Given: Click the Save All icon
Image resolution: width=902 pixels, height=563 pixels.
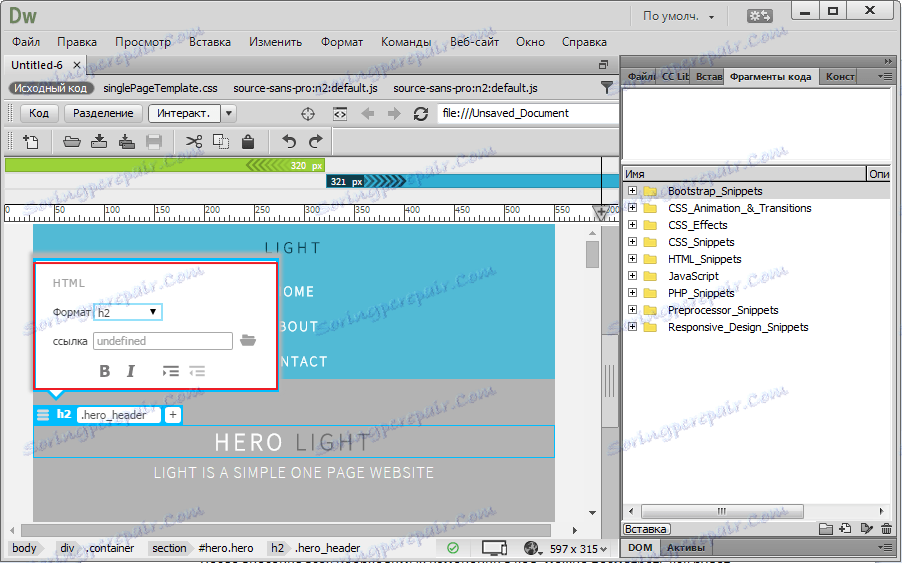Looking at the screenshot, I should pos(127,141).
